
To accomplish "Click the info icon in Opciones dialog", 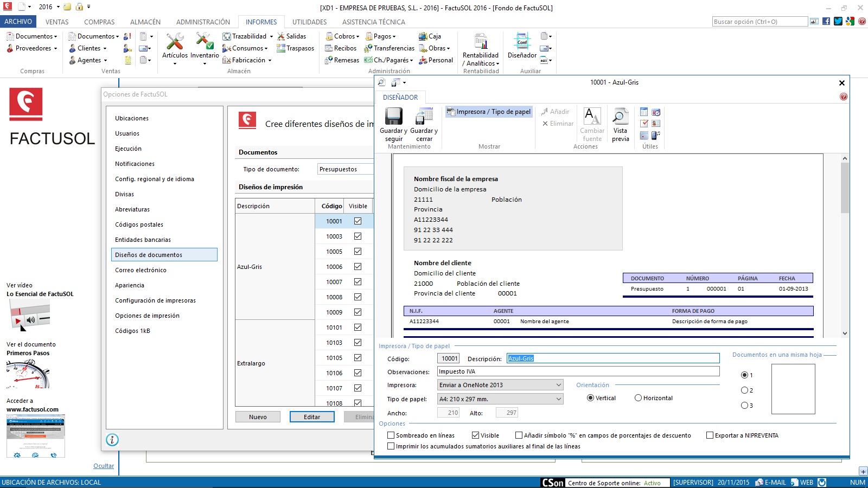I will [x=112, y=440].
